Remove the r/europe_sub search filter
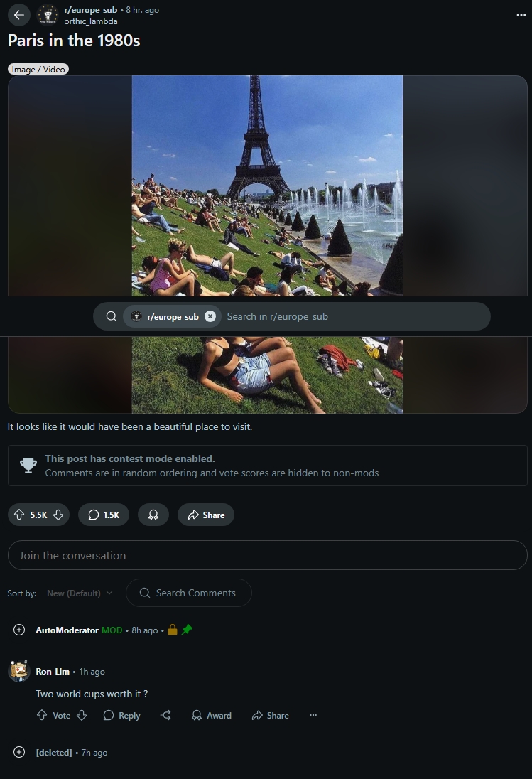 [x=210, y=316]
